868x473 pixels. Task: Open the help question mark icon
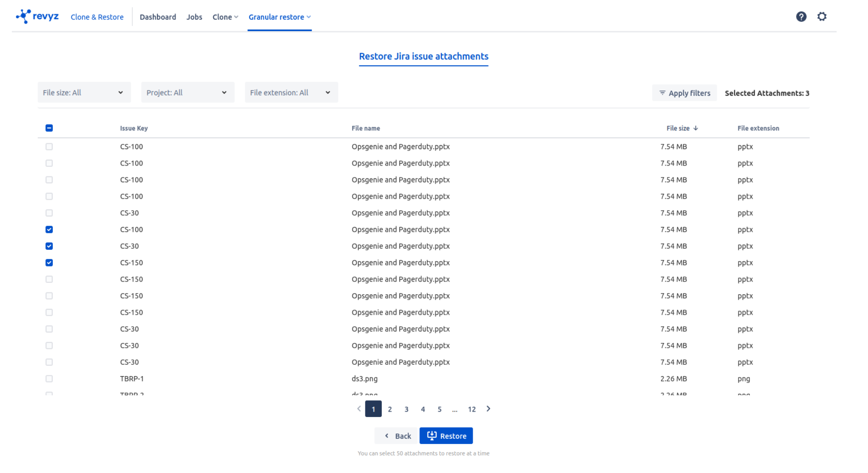(801, 17)
